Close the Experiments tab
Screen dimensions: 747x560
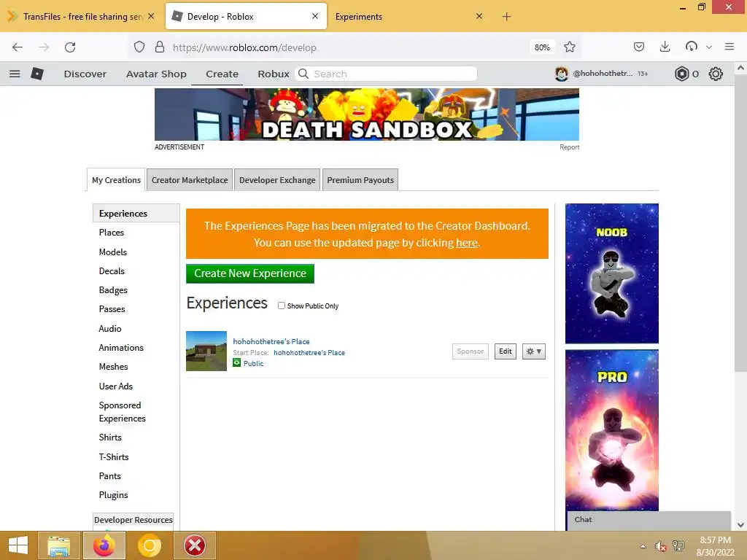point(479,16)
